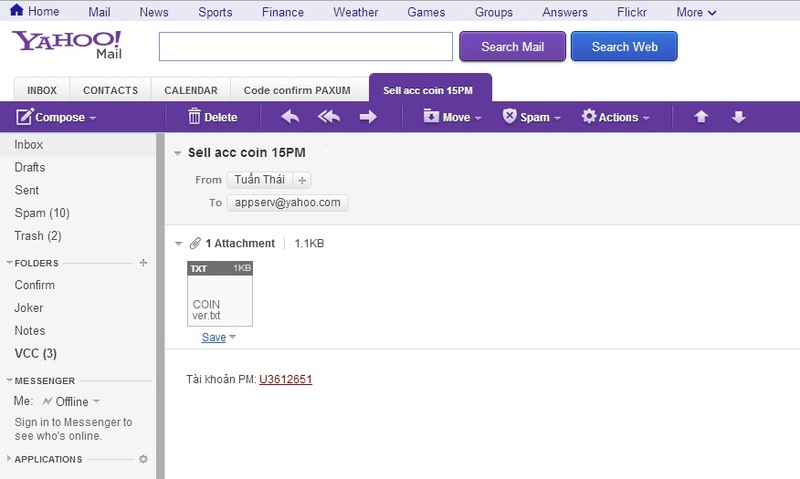
Task: Collapse the MESSENGER section
Action: coord(9,381)
